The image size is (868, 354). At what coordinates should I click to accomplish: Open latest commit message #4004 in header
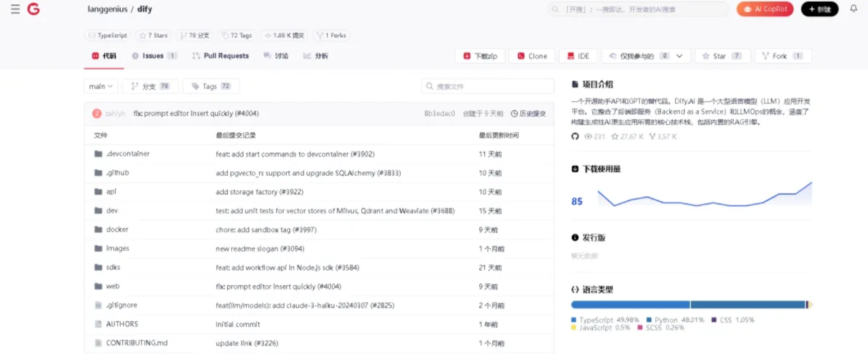tap(196, 113)
